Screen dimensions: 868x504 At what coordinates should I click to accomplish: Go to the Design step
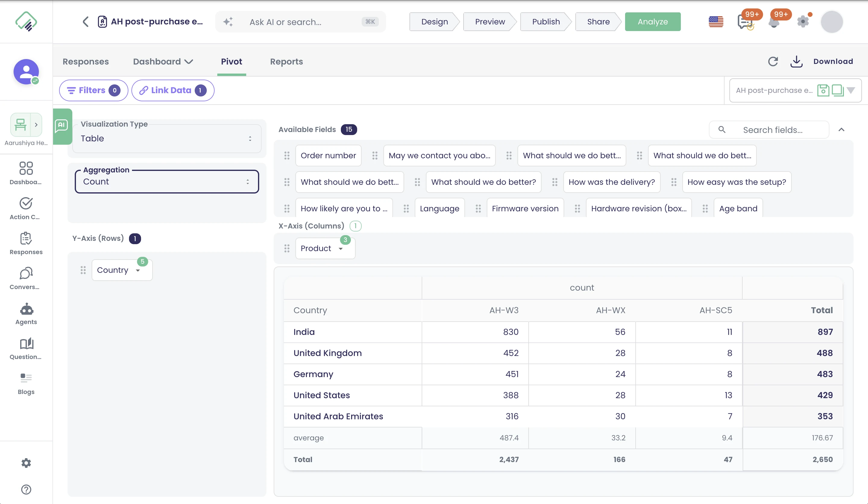point(435,22)
